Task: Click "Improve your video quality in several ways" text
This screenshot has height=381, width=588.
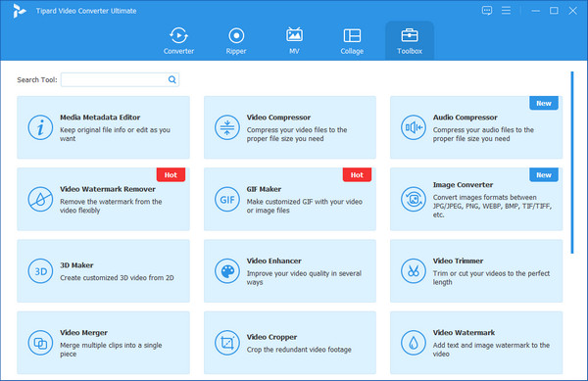Action: (304, 278)
